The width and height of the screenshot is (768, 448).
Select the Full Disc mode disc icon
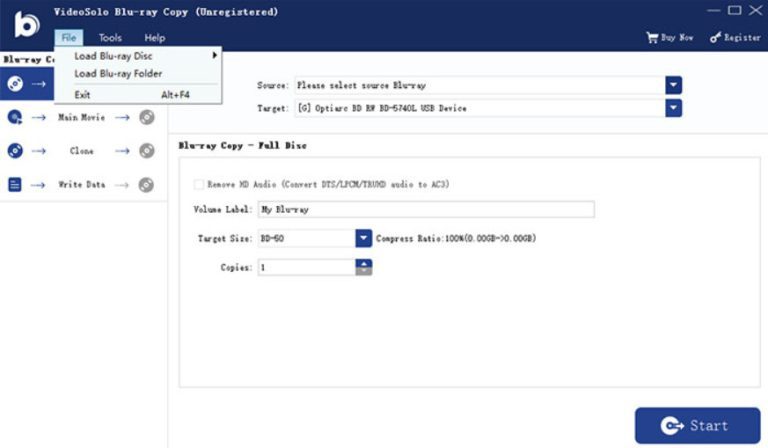15,84
